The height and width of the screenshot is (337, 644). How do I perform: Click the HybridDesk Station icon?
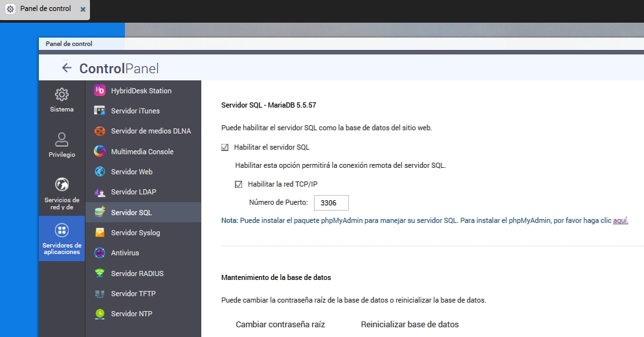100,91
